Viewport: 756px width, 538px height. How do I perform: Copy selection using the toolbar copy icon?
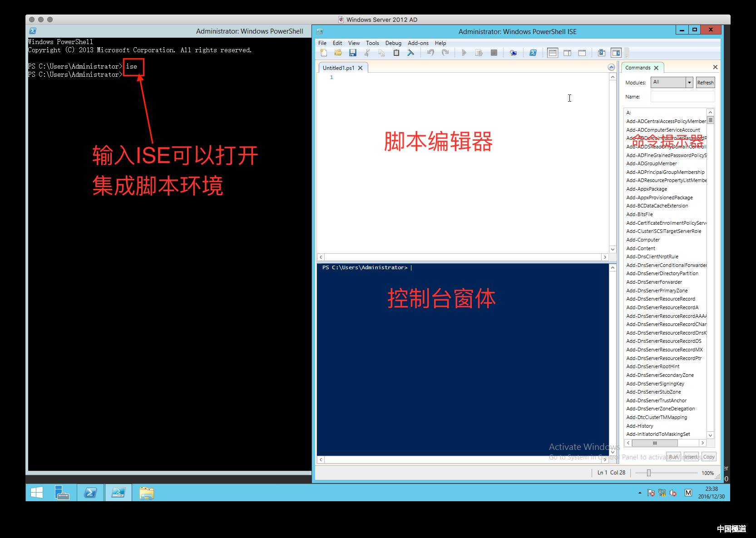381,53
